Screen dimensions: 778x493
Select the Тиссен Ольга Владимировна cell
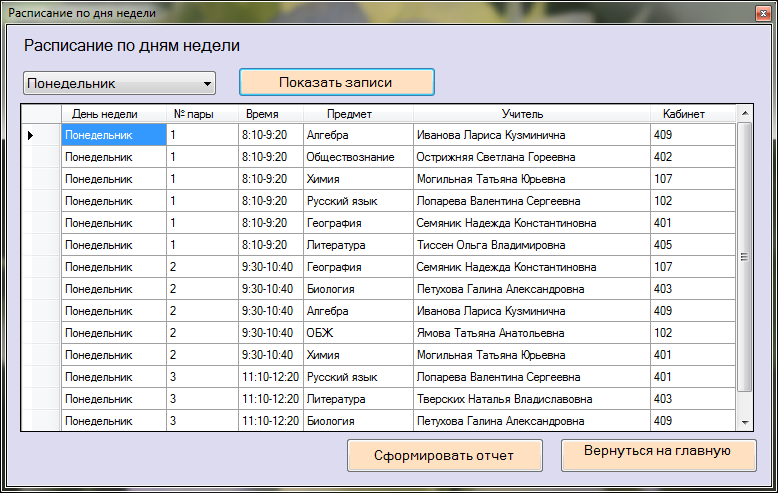click(531, 245)
